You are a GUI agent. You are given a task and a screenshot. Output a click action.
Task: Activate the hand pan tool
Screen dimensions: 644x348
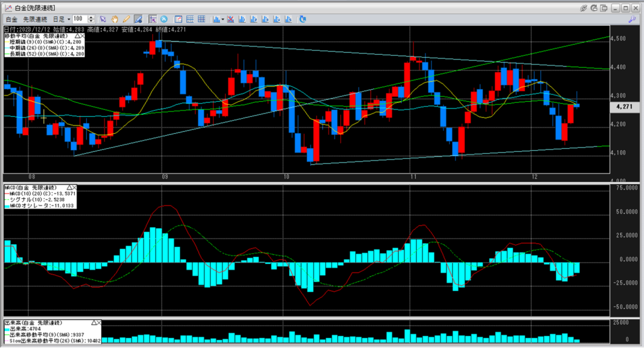[x=114, y=19]
